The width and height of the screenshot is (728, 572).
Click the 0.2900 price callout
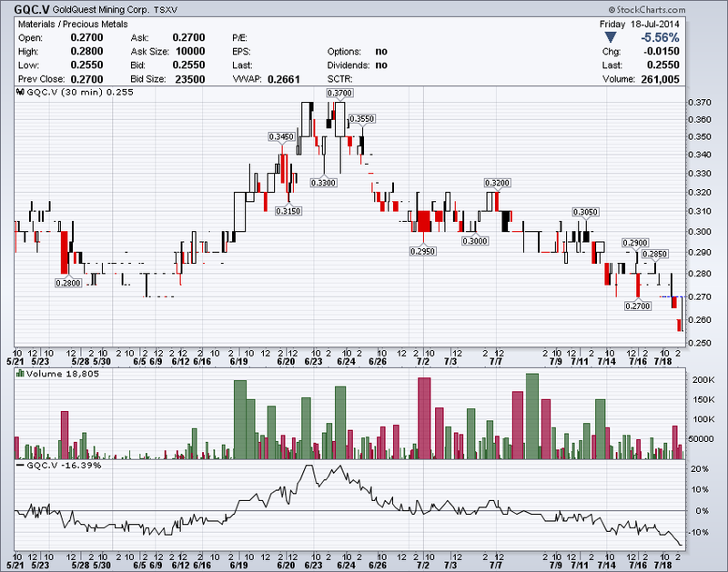coord(635,243)
